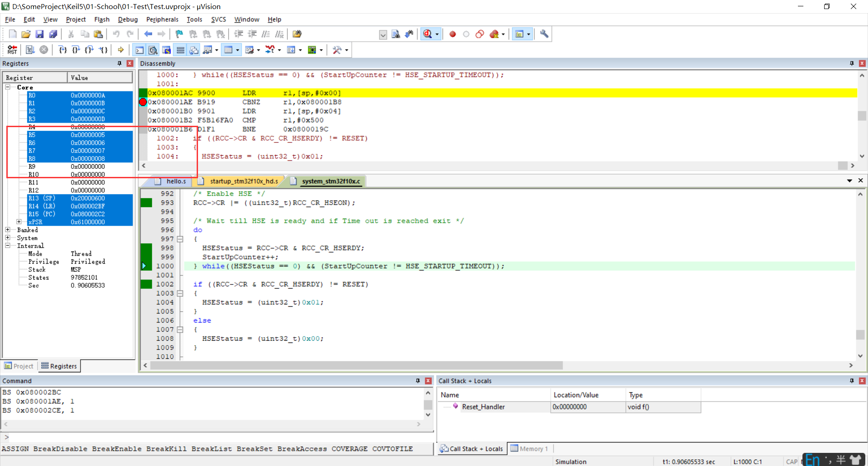Viewport: 868px width, 466px height.
Task: Click the Insert Bookmark flag icon
Action: pyautogui.click(x=179, y=34)
